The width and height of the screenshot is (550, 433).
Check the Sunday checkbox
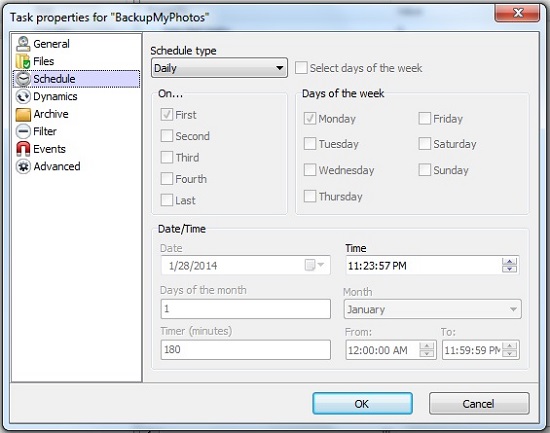[x=424, y=170]
